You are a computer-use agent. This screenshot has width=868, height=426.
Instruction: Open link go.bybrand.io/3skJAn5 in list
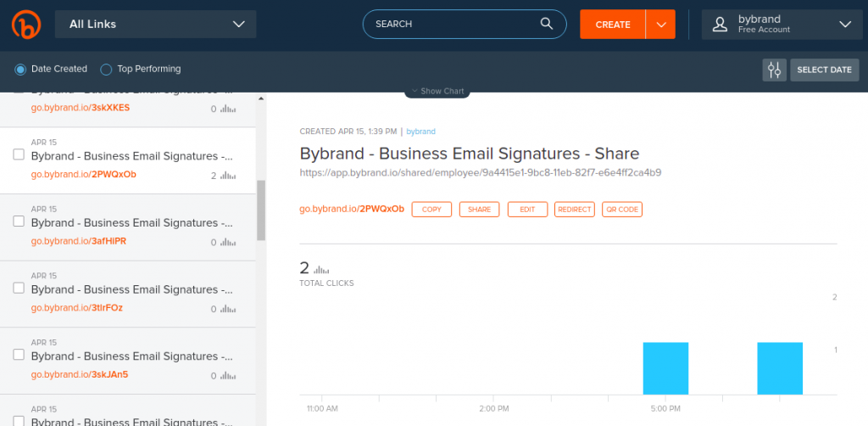pyautogui.click(x=80, y=374)
